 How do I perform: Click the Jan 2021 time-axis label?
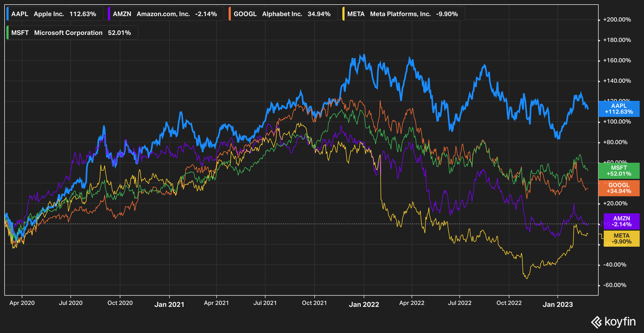tap(169, 305)
